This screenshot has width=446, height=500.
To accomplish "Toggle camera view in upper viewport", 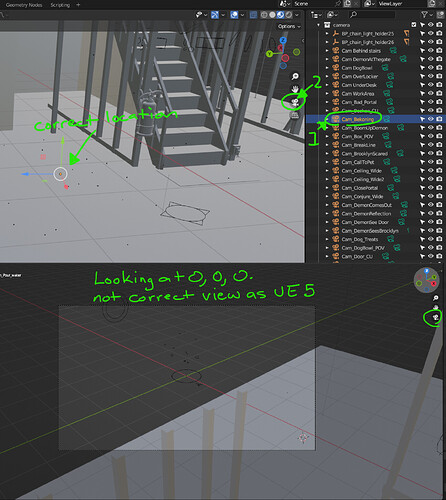I will point(295,102).
